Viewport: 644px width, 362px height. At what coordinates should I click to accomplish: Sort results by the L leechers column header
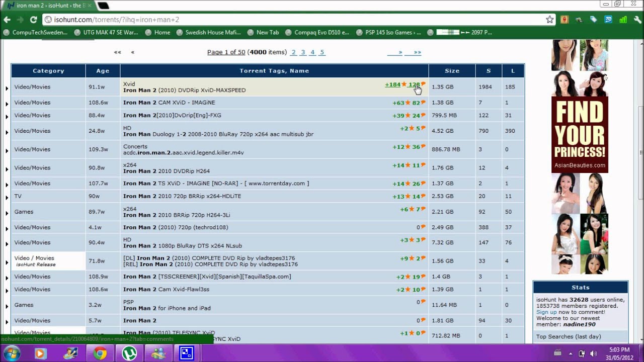[513, 71]
